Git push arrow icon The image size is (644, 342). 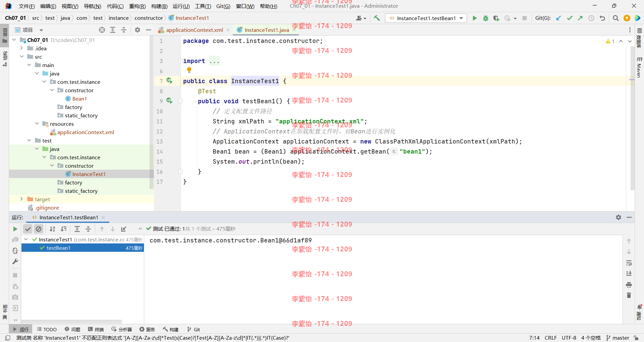[x=580, y=18]
